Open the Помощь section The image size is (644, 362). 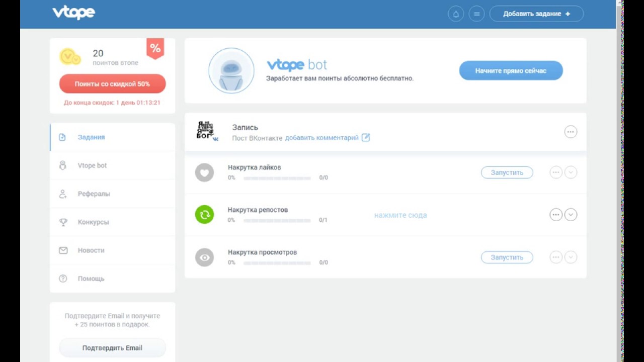coord(113,279)
